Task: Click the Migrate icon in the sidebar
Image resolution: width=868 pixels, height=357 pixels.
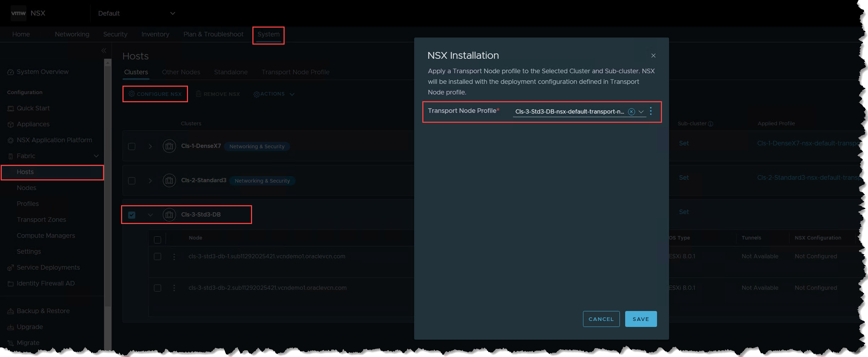Action: point(11,343)
